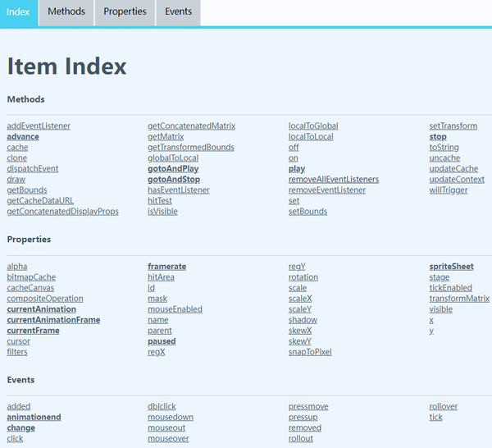Open the addEventListener method link
The image size is (492, 448).
pos(39,126)
